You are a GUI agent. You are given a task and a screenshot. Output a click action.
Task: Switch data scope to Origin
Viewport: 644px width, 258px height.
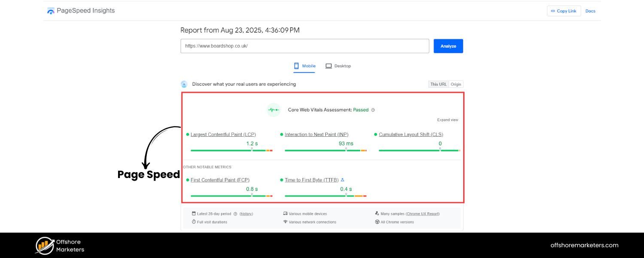(456, 84)
